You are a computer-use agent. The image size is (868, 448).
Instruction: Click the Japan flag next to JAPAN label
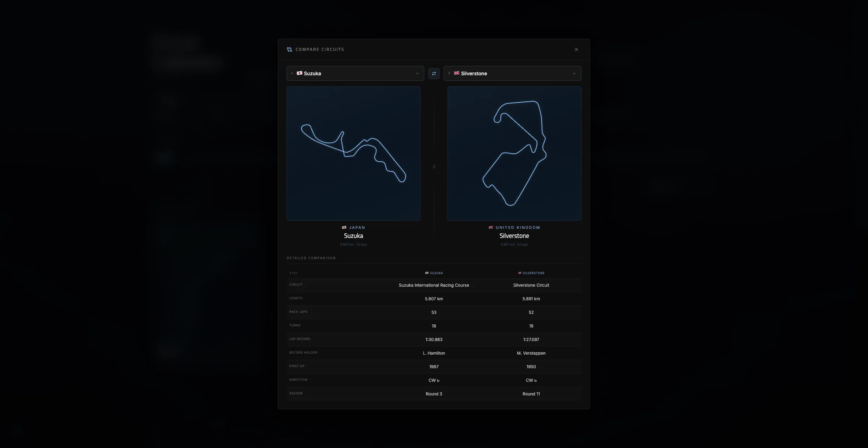point(344,227)
